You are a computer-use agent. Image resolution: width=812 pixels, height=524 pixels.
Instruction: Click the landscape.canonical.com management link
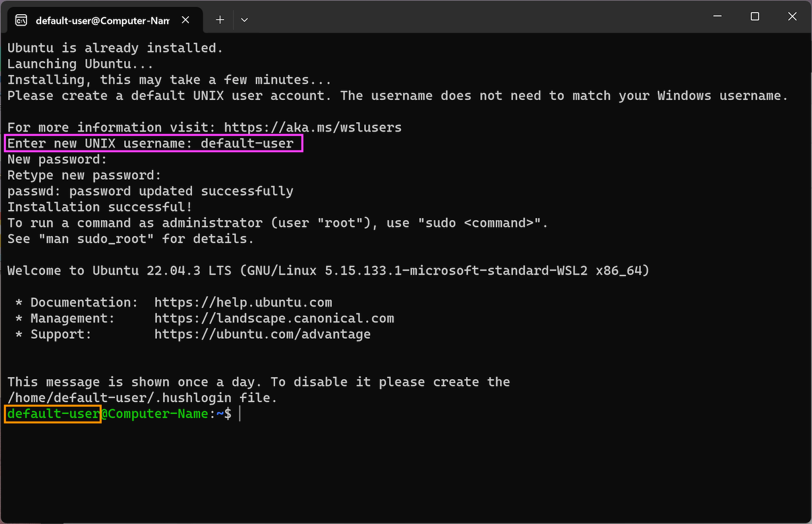274,318
